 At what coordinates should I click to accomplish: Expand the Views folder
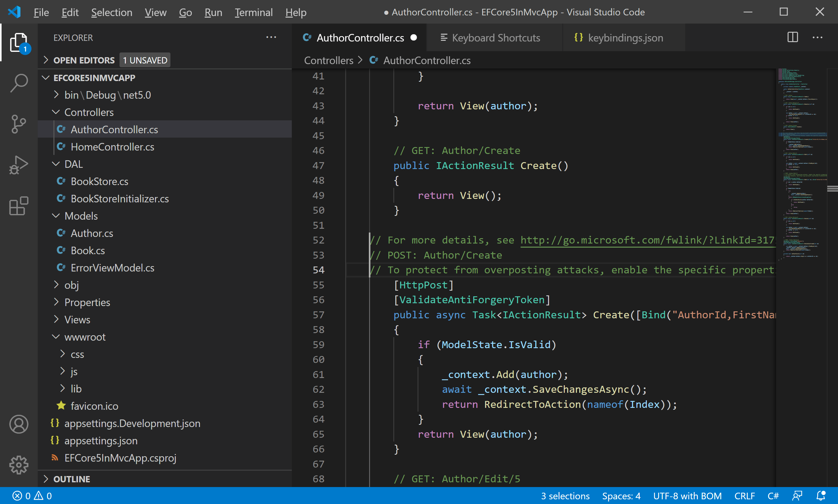tap(165, 320)
